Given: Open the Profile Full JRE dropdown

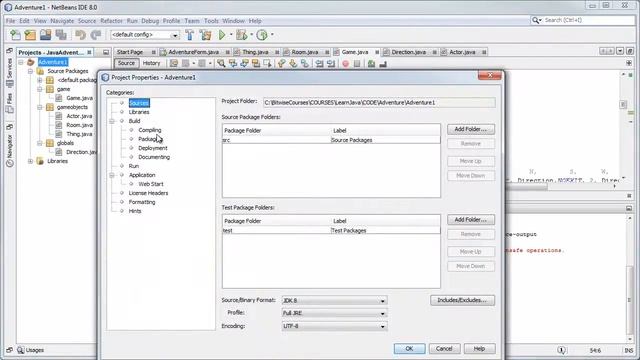Looking at the screenshot, I should click(x=334, y=313).
